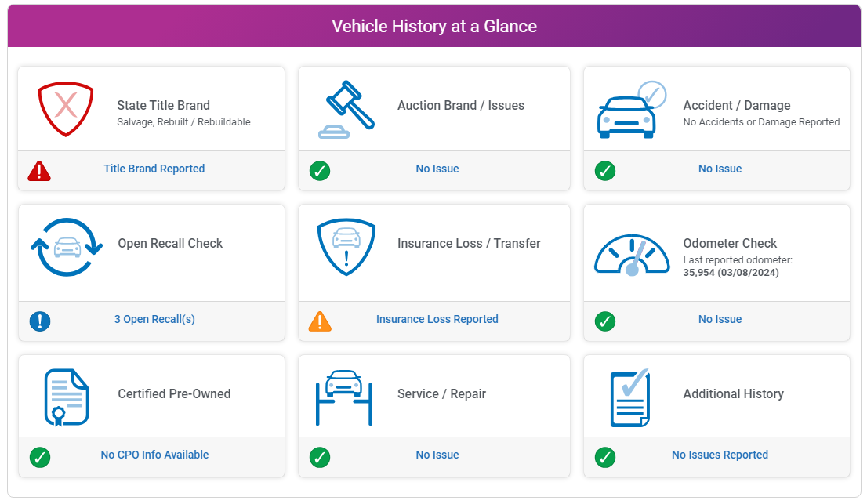
Task: Click the Service / Repair car lift icon
Action: click(x=343, y=397)
